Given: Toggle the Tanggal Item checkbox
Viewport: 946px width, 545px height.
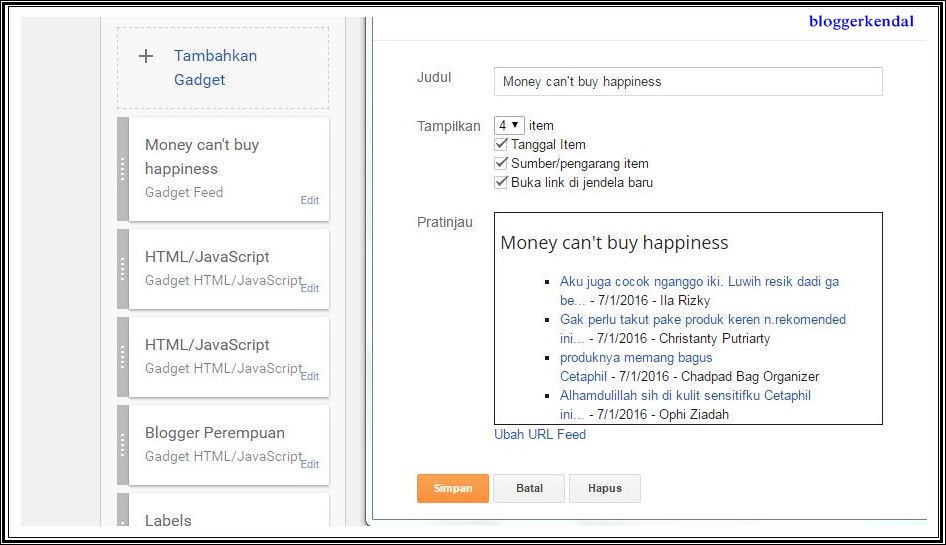Looking at the screenshot, I should 502,145.
